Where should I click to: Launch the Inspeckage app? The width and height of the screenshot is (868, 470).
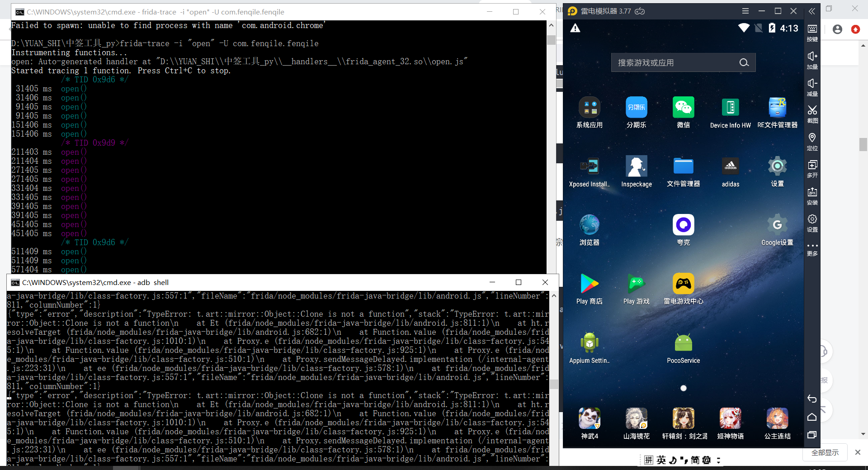637,171
